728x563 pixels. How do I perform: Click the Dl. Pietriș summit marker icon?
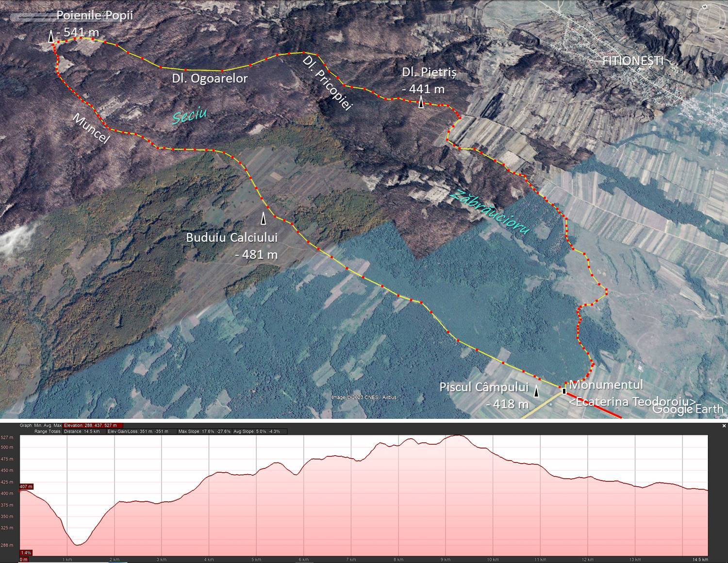pyautogui.click(x=421, y=102)
